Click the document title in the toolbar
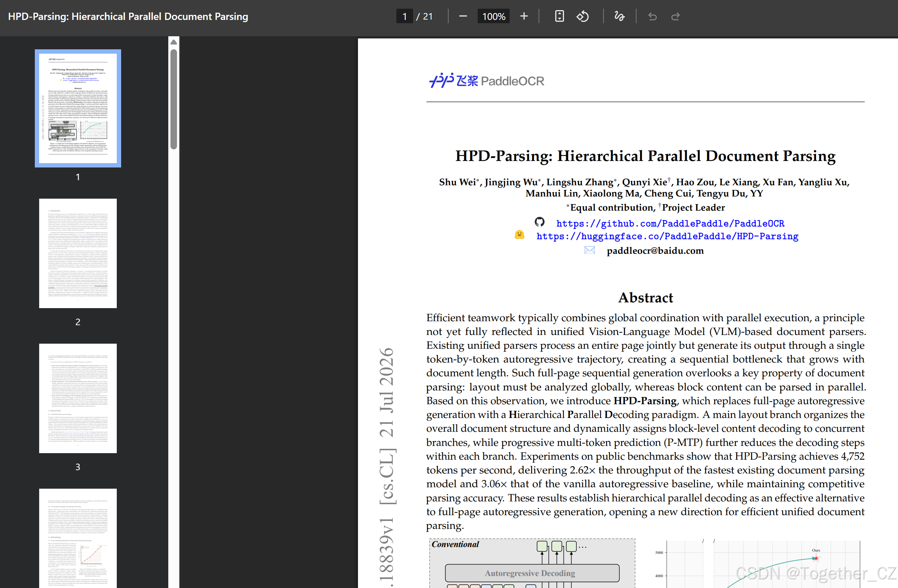 coord(128,17)
